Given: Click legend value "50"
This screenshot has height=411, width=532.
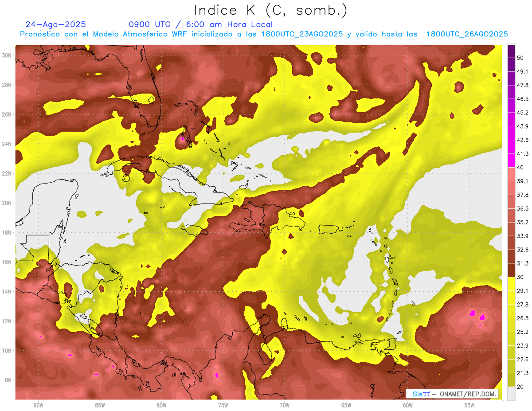Looking at the screenshot, I should [521, 58].
